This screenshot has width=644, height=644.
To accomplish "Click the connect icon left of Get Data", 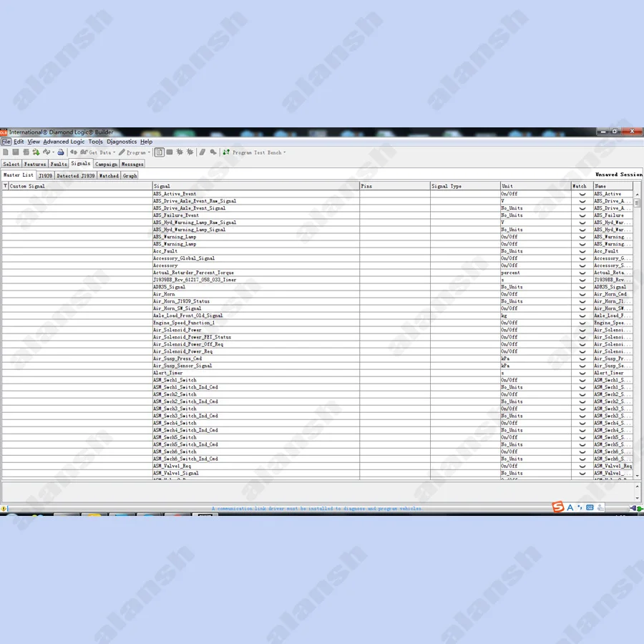I will tap(74, 152).
